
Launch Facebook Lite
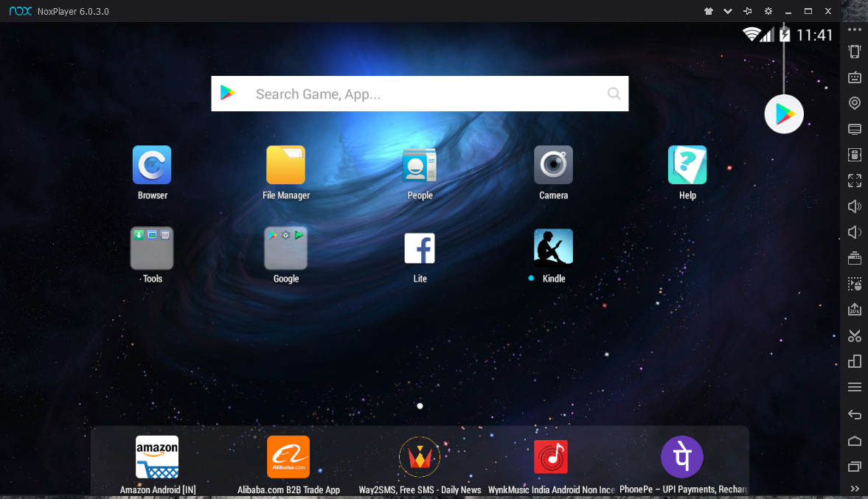[420, 248]
